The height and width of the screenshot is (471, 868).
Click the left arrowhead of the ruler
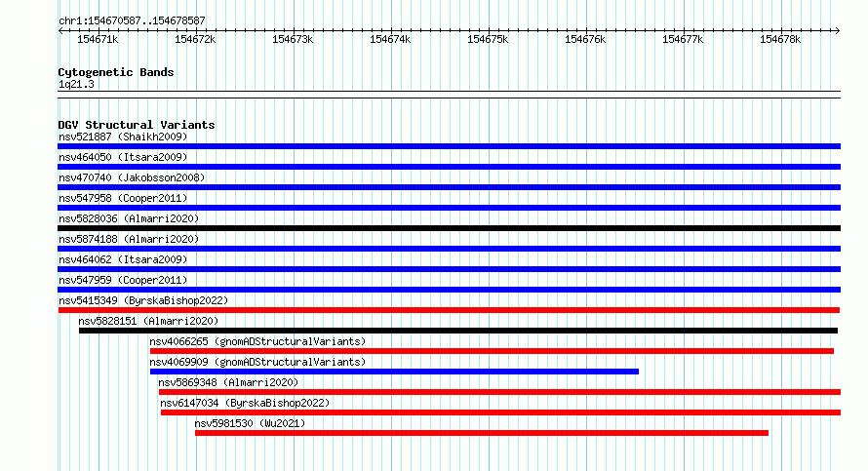pos(60,31)
